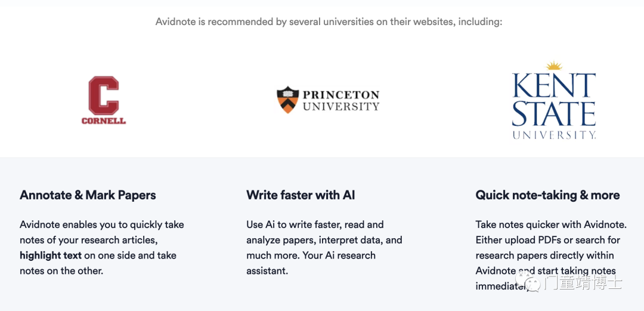Screen dimensions: 644x311
Task: Click the recommended by universities caption
Action: point(329,21)
